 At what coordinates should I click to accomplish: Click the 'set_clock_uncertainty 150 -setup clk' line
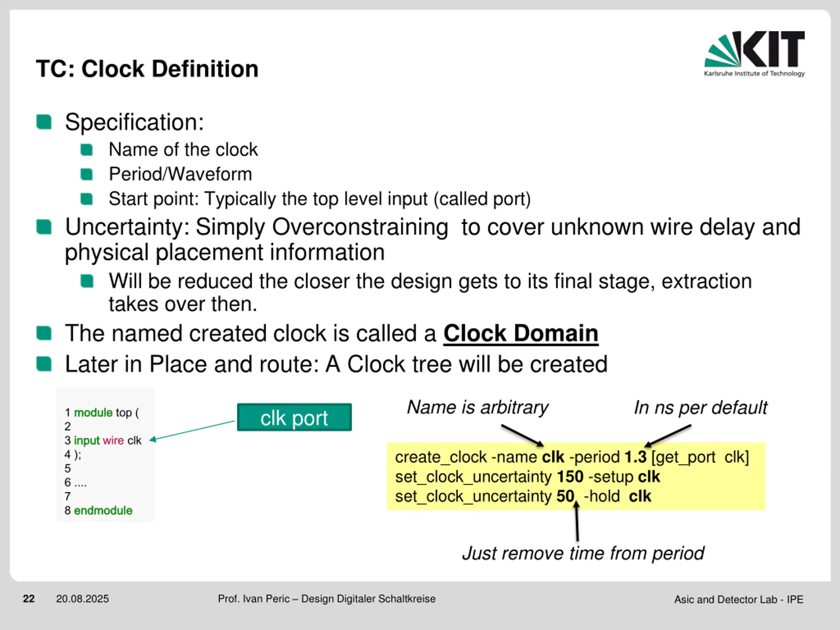tap(528, 477)
